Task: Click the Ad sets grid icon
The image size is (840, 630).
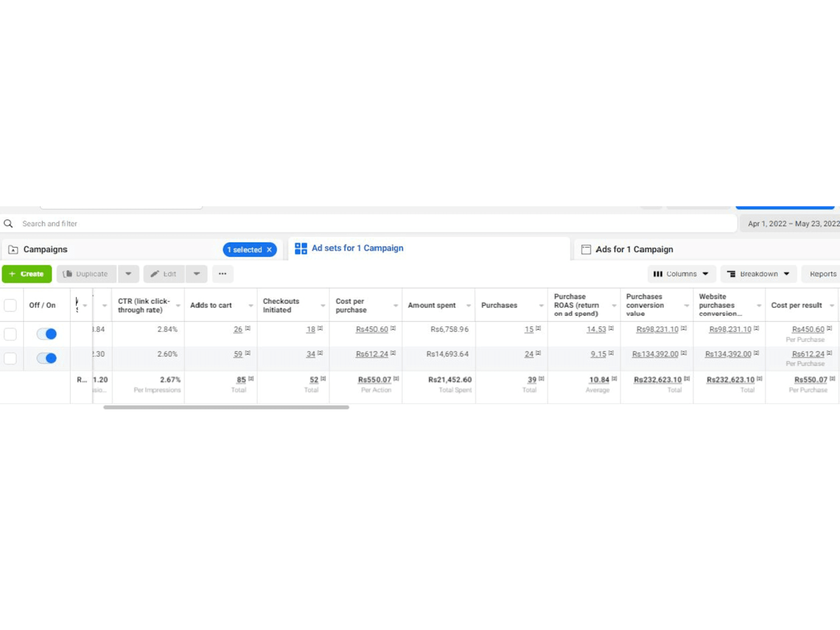Action: (301, 249)
